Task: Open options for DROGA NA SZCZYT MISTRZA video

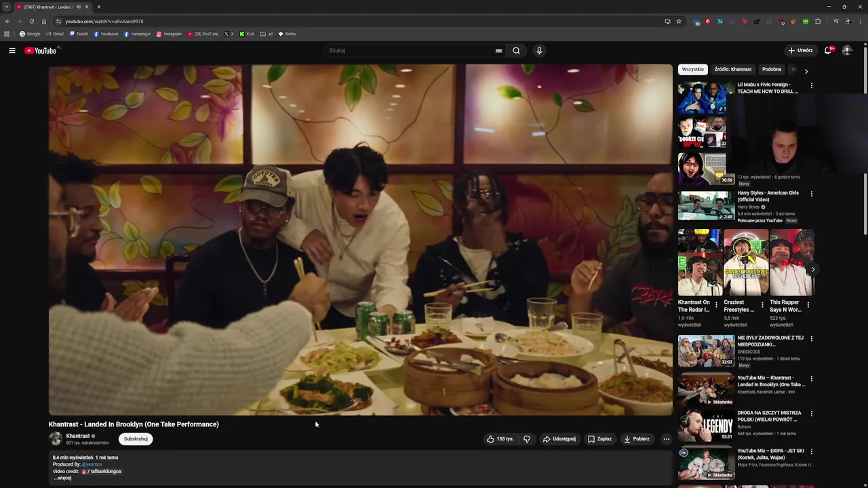Action: (811, 413)
